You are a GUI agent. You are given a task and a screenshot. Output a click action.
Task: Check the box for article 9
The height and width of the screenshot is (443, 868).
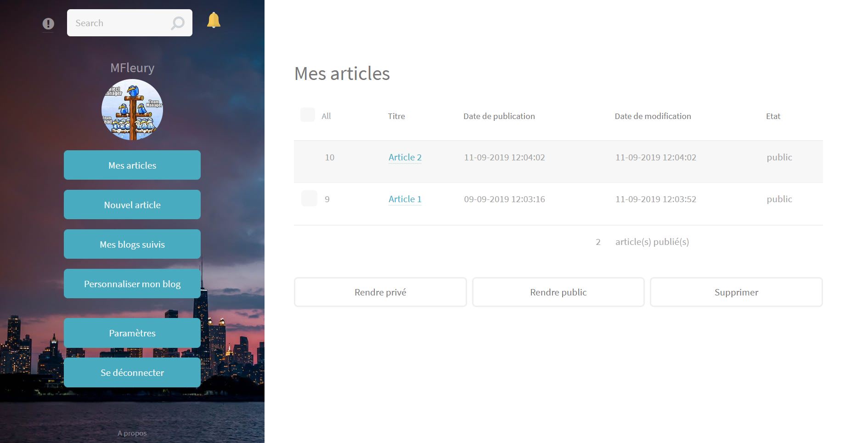click(x=309, y=199)
